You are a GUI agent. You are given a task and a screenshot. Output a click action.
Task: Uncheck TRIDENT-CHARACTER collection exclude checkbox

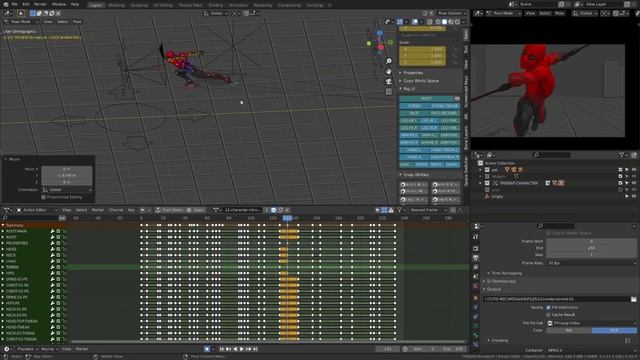(620, 183)
